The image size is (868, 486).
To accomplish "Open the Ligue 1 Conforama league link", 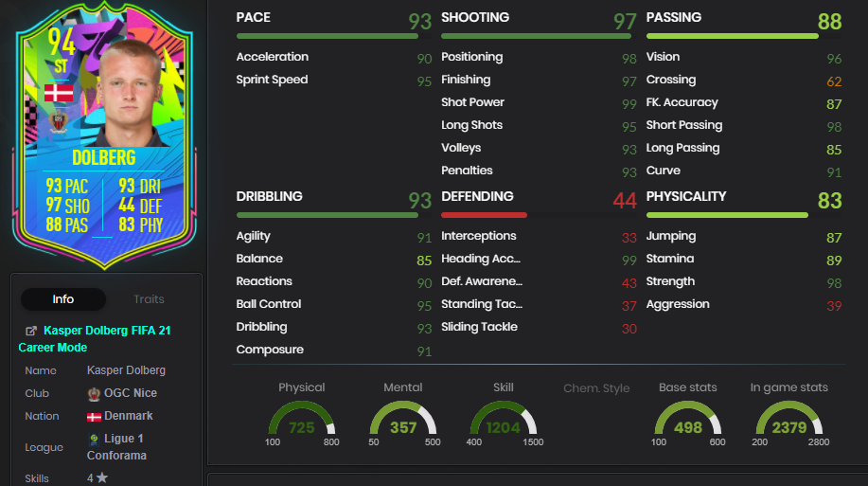I will [116, 446].
